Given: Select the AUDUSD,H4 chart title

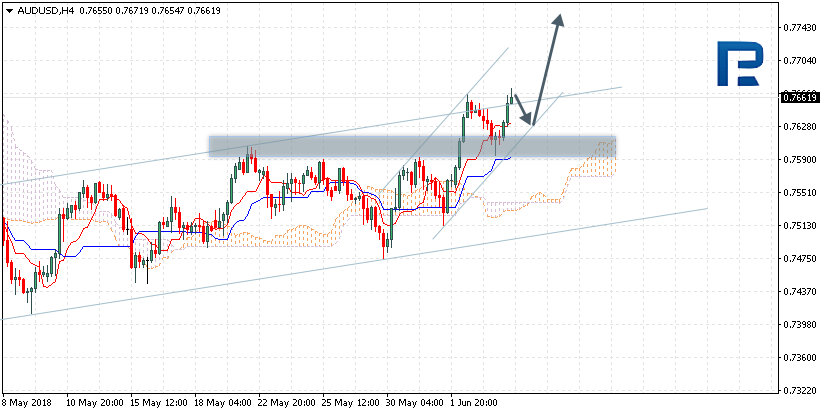Looking at the screenshot, I should click(x=46, y=10).
